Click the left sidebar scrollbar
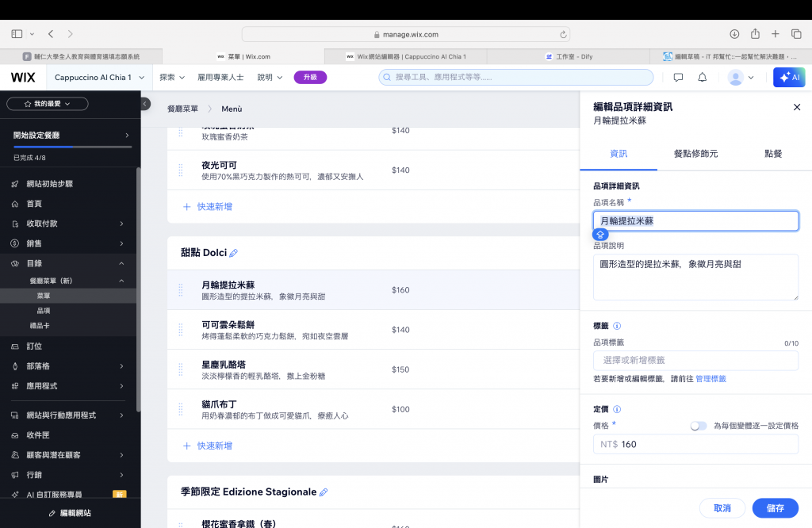This screenshot has width=812, height=528. (x=138, y=289)
